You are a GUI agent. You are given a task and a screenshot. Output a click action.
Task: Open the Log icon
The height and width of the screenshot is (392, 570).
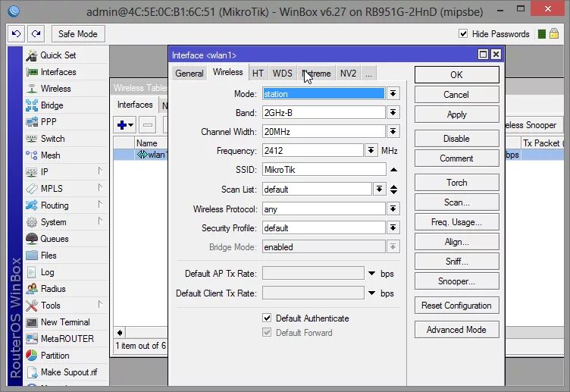pos(32,272)
